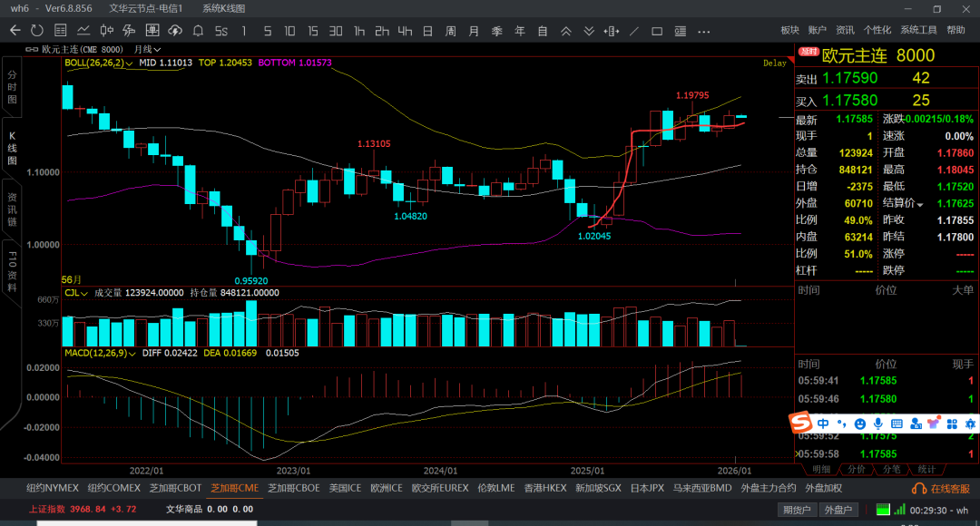
Task: Click the double down chevron icon
Action: coord(588,31)
